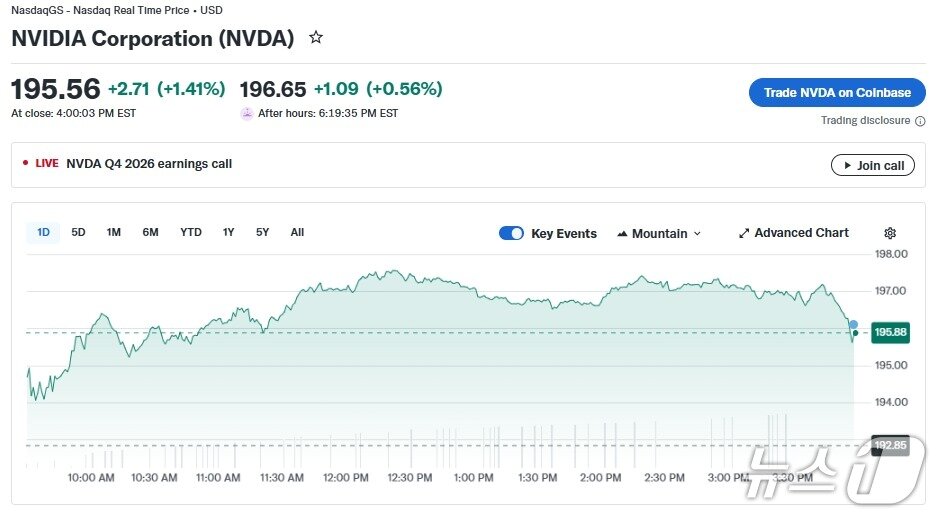Open chart settings gear icon
This screenshot has height=518, width=939.
pos(890,233)
